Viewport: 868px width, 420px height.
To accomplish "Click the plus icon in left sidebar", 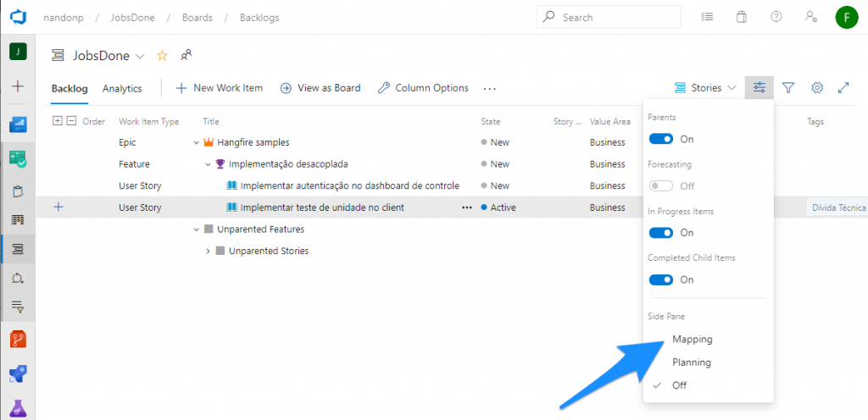I will click(x=18, y=86).
